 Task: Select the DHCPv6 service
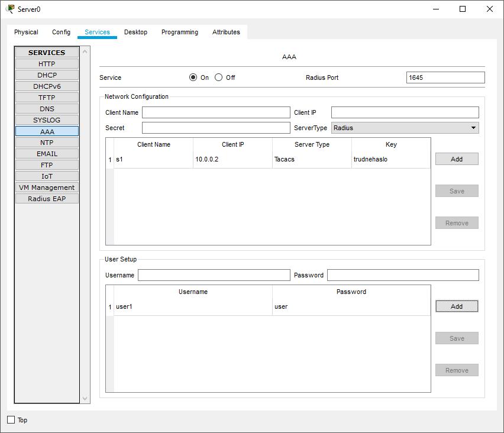pyautogui.click(x=47, y=86)
